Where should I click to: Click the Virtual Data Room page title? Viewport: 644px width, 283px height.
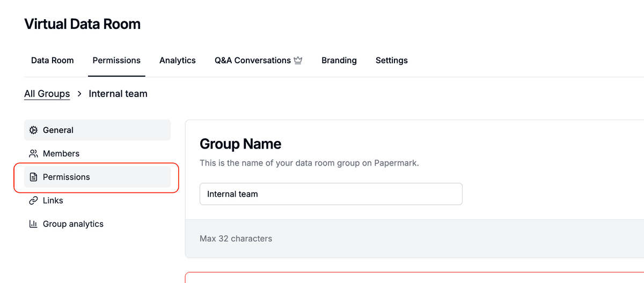coord(82,24)
